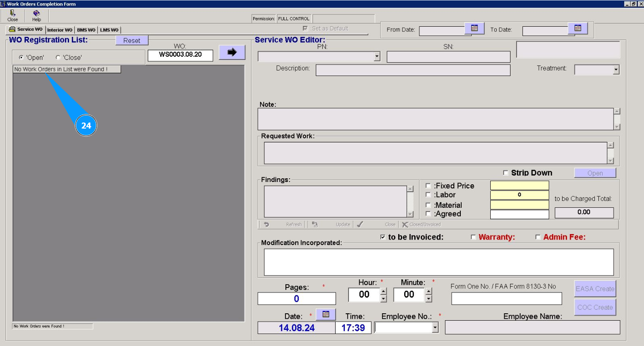The height and width of the screenshot is (346, 644).
Task: Click the Refresh undo icon
Action: [267, 224]
